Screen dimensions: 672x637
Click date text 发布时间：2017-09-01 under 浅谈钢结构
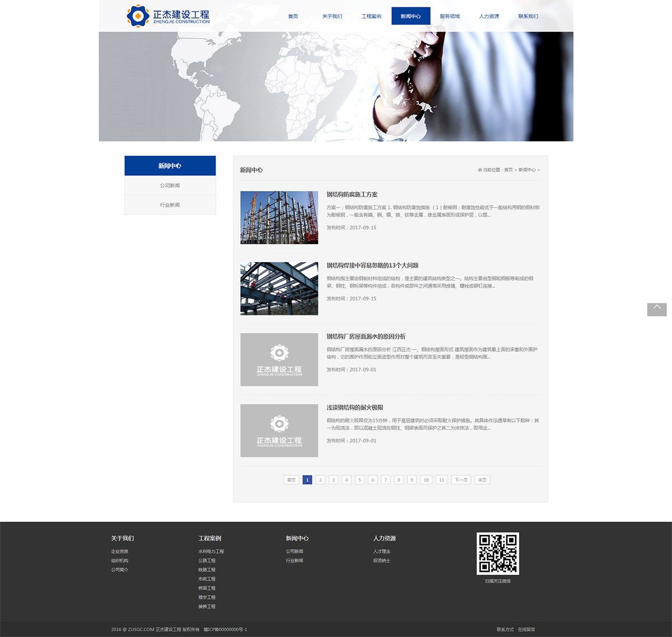[352, 441]
